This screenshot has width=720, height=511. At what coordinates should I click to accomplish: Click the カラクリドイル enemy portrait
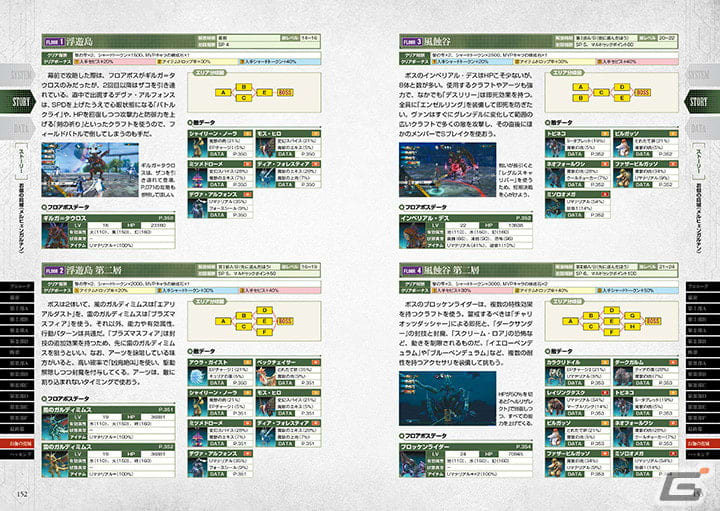[555, 376]
